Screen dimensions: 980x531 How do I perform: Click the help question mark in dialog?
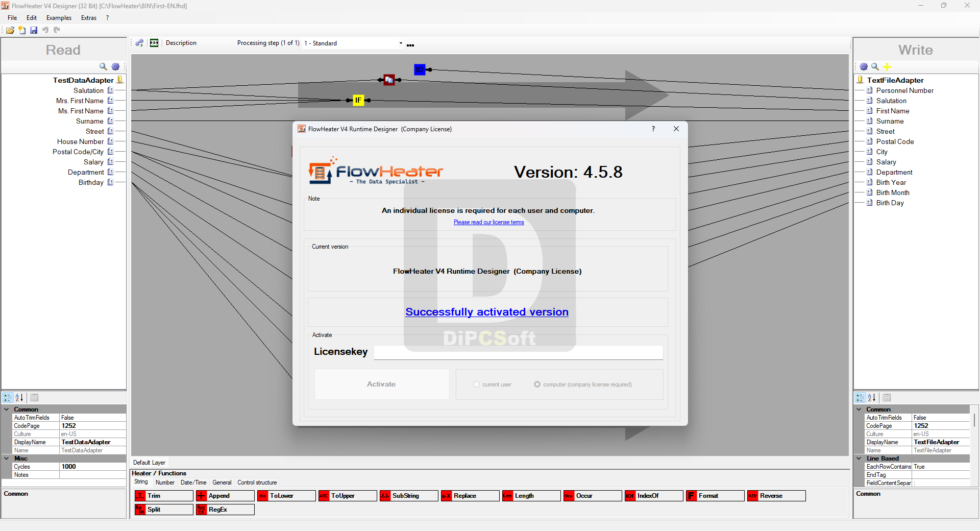[x=653, y=129]
